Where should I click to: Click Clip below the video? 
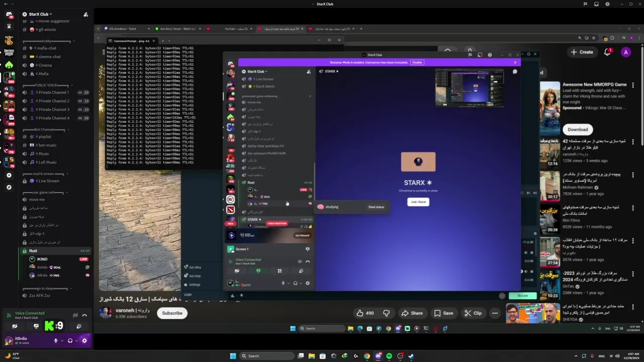[473, 313]
